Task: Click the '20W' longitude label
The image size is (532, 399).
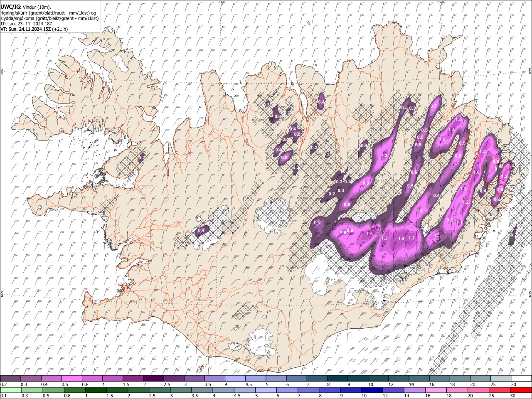Action: pos(221,2)
